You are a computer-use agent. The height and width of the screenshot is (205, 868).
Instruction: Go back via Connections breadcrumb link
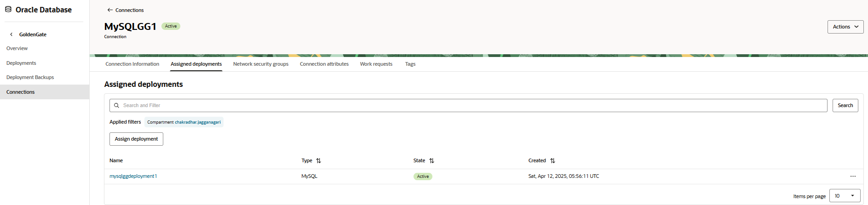[129, 10]
